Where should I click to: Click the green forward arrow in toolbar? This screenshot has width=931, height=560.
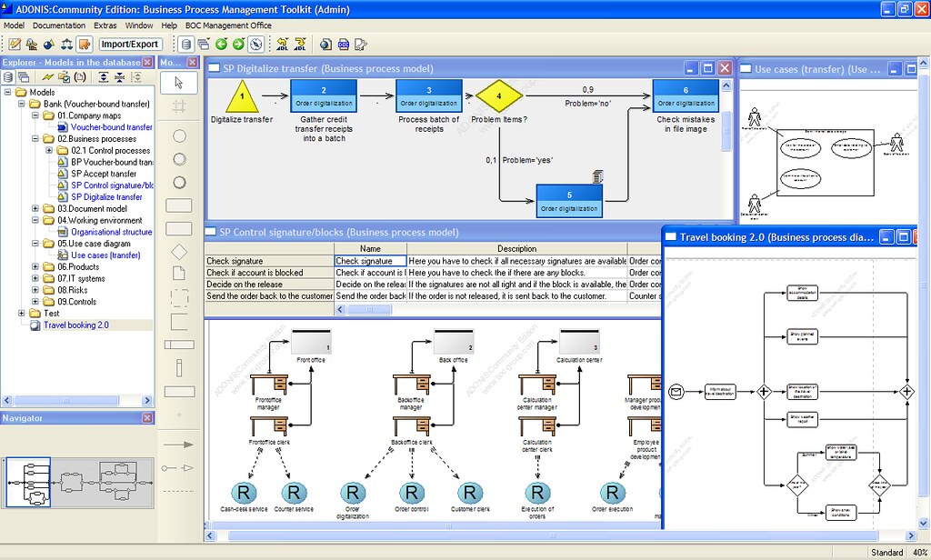click(239, 44)
